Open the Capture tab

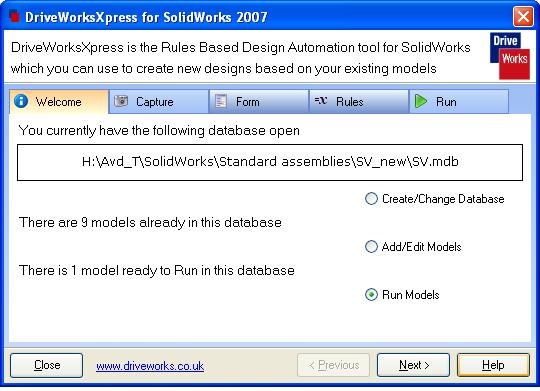[159, 102]
